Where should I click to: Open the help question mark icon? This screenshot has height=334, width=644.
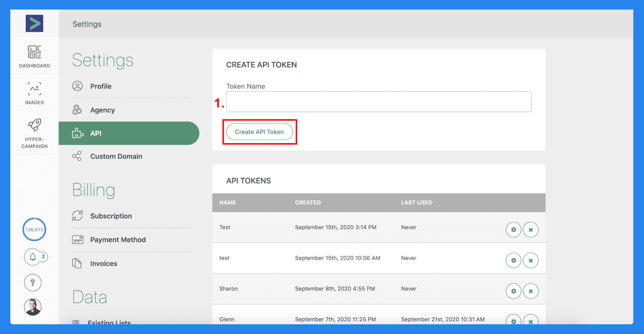[33, 282]
